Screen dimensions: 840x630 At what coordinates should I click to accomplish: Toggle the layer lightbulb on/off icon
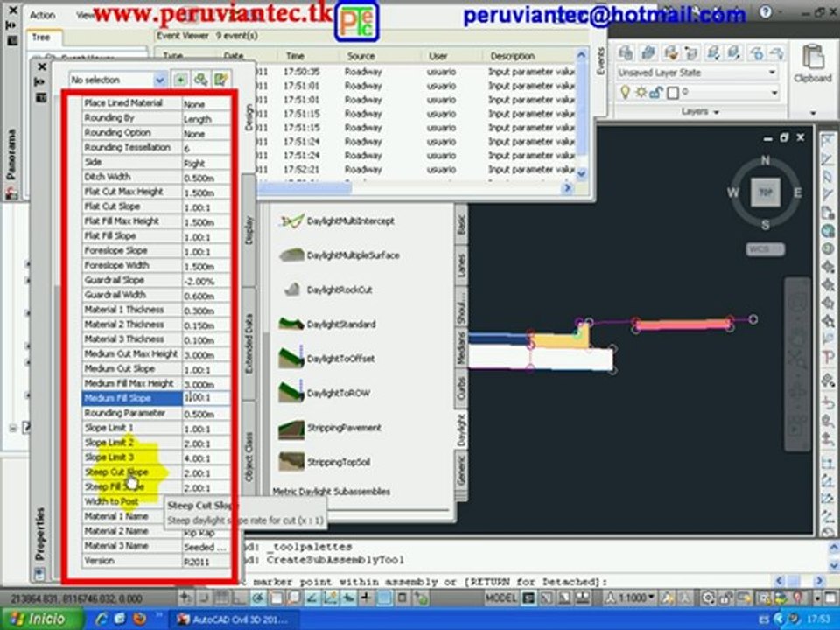(625, 92)
